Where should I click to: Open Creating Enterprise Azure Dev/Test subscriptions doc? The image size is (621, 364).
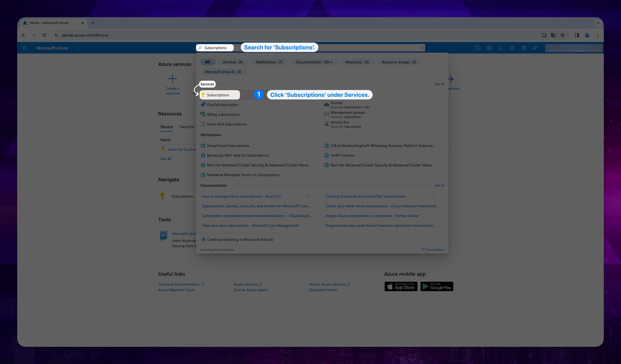[365, 196]
